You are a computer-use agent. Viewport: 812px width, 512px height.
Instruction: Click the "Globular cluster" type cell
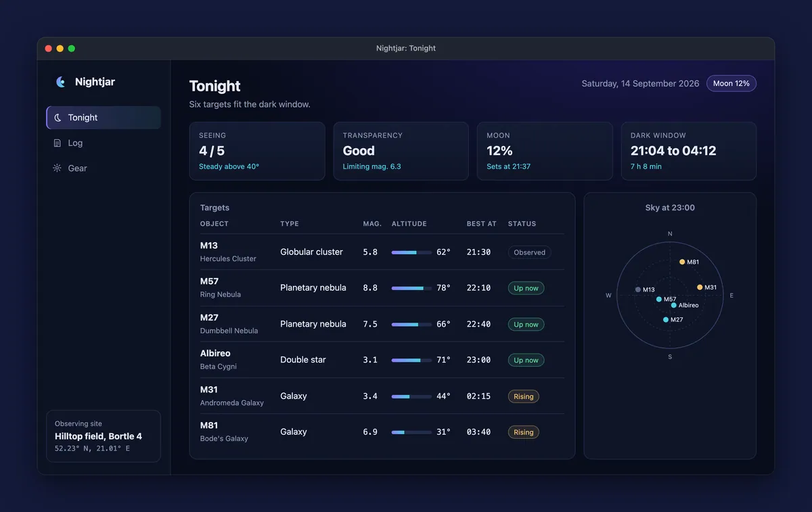point(312,252)
